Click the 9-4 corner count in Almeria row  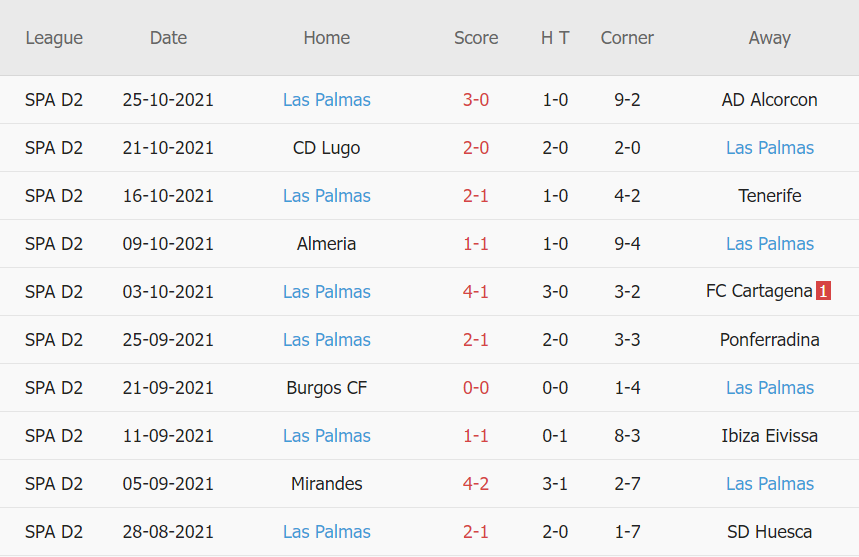tap(627, 244)
